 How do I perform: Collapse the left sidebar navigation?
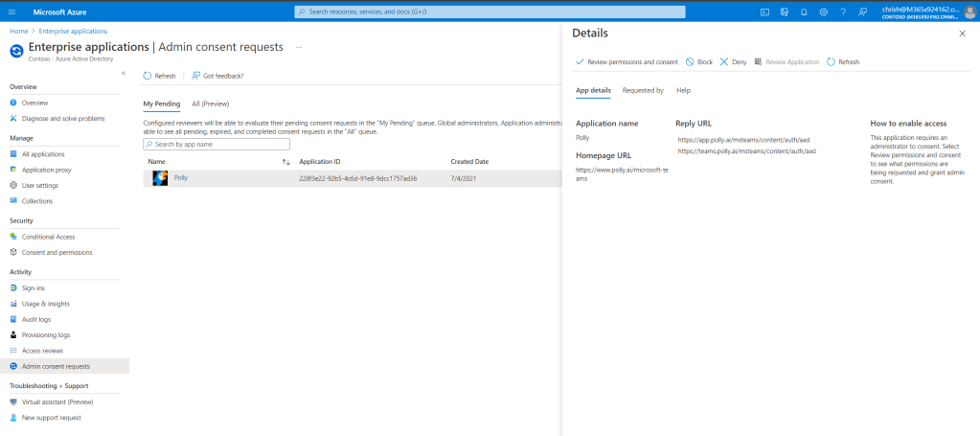(123, 74)
